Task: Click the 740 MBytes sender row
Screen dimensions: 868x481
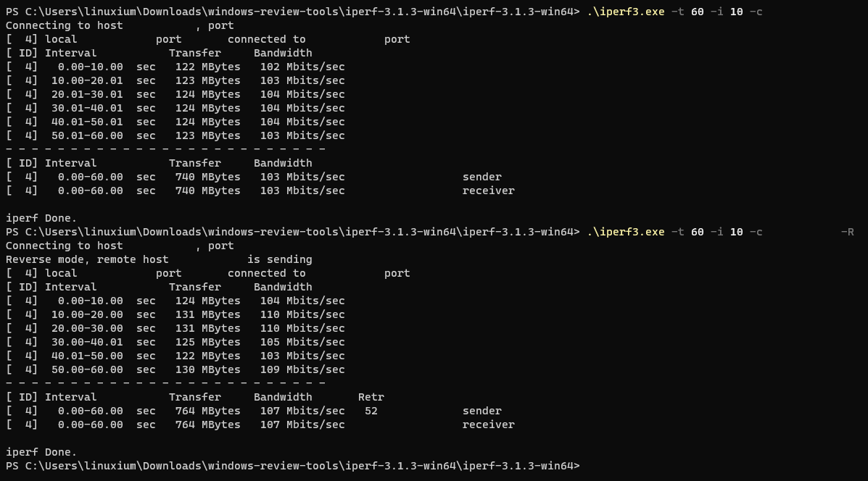Action: pyautogui.click(x=254, y=177)
